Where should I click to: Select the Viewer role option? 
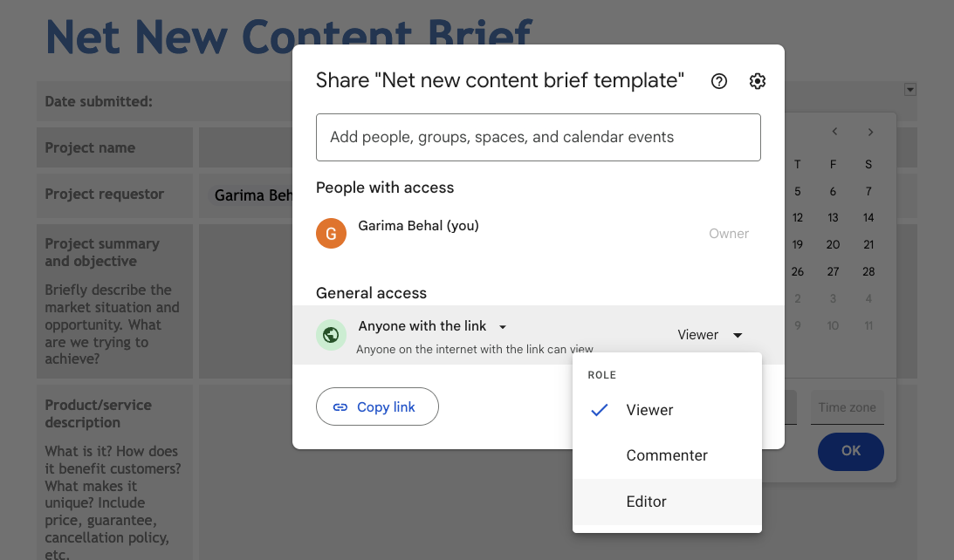tap(650, 410)
